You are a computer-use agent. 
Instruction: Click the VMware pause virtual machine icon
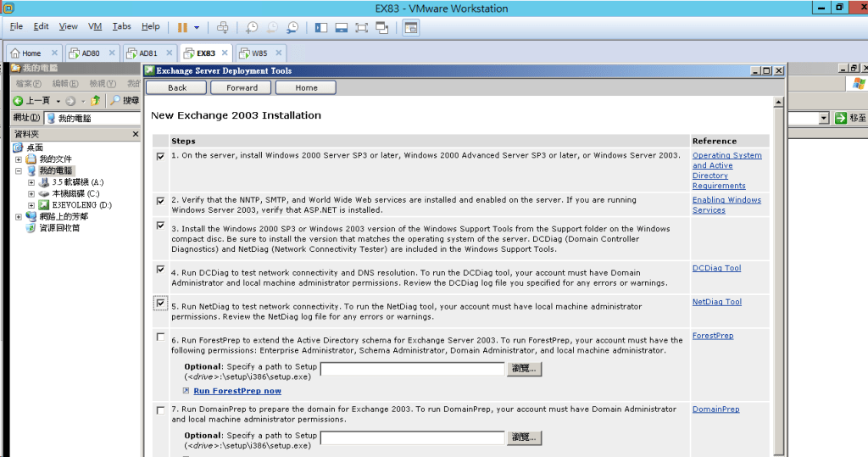click(182, 27)
